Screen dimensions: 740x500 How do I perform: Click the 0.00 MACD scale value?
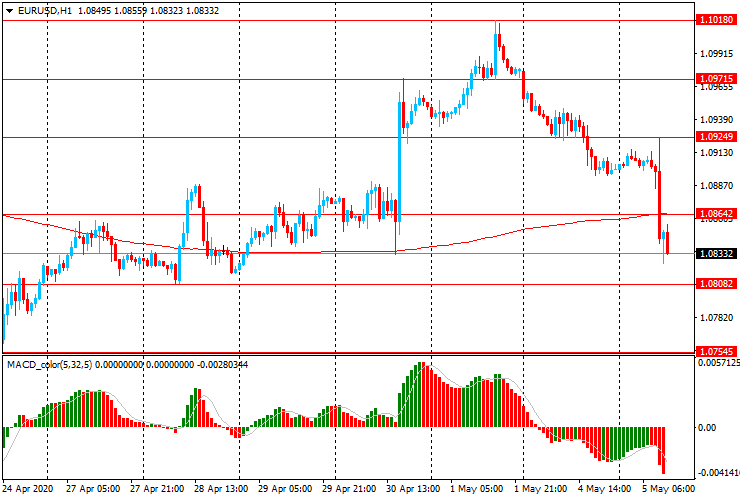click(706, 428)
